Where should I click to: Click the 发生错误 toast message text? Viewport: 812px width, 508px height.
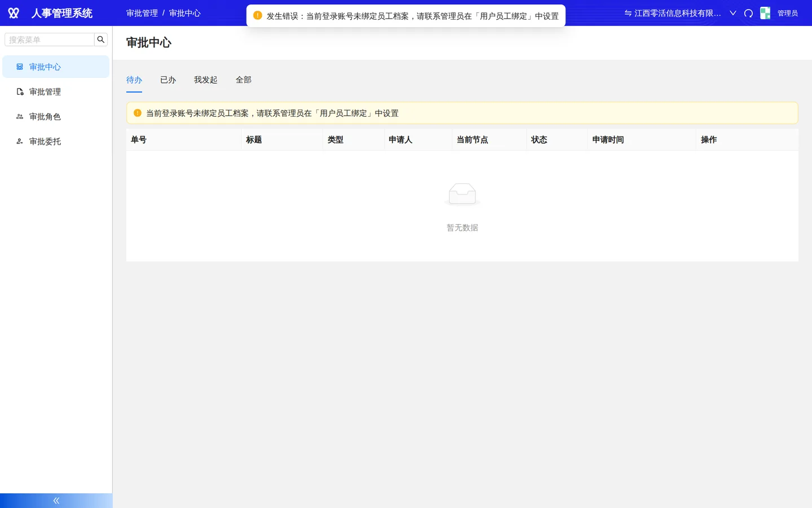(413, 16)
